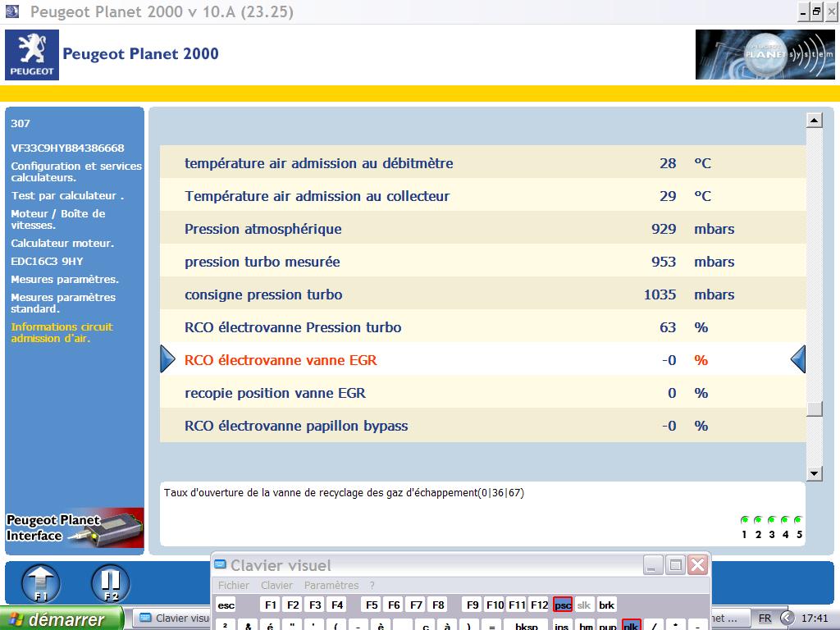This screenshot has width=840, height=630.
Task: Click F2 key on visual keyboard
Action: pyautogui.click(x=293, y=605)
